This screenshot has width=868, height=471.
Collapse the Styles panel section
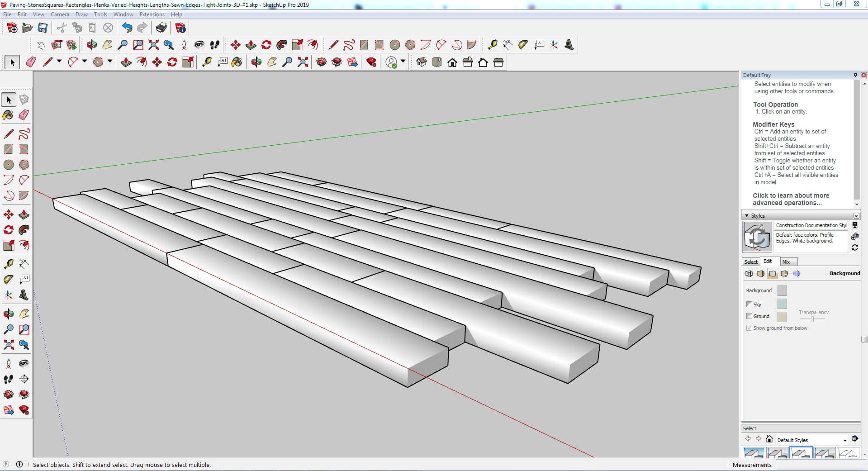747,216
